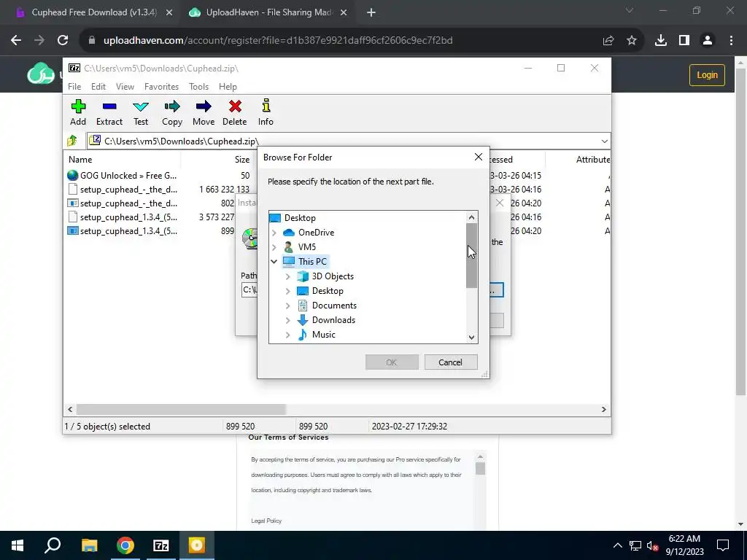Expand the VM5 tree node

tap(274, 247)
